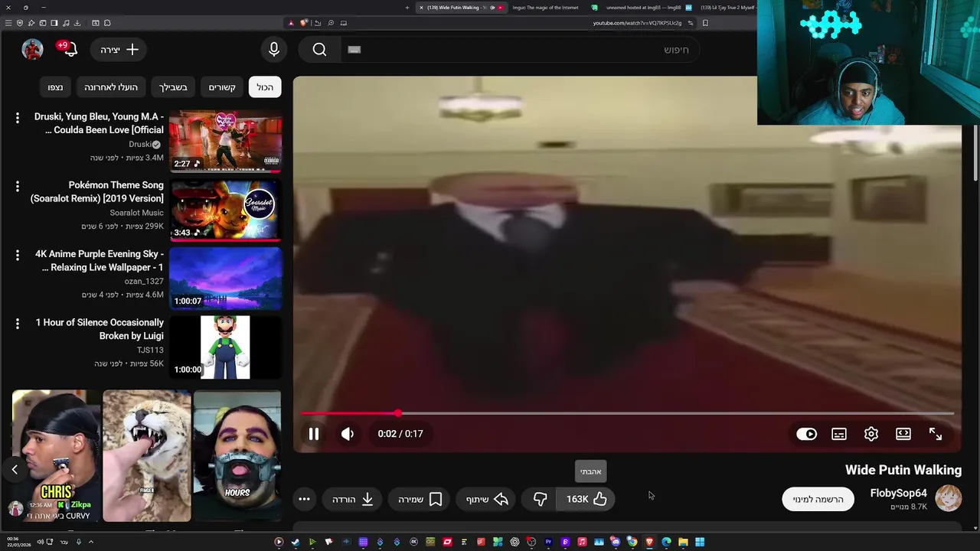Open Discord from the taskbar
The width and height of the screenshot is (980, 551).
click(x=616, y=542)
